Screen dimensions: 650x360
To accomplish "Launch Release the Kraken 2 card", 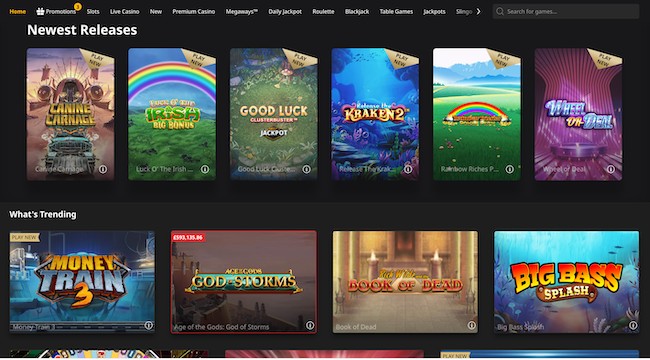I will [x=375, y=114].
